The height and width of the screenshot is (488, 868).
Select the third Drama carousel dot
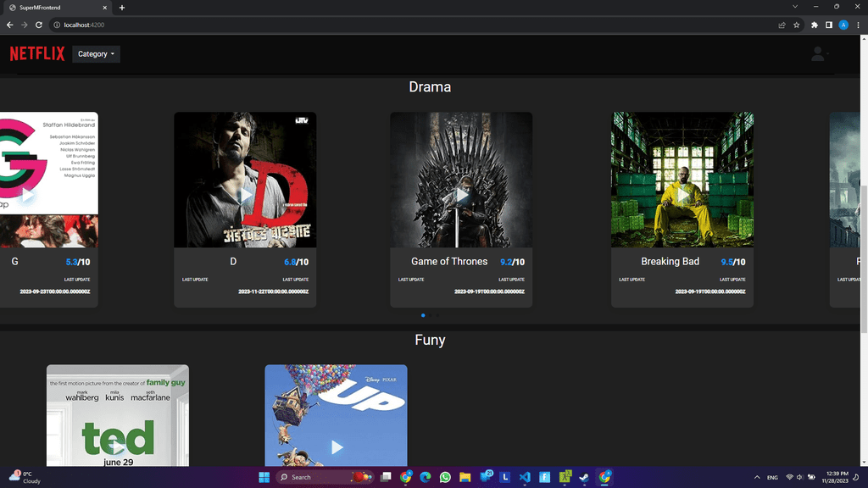437,315
